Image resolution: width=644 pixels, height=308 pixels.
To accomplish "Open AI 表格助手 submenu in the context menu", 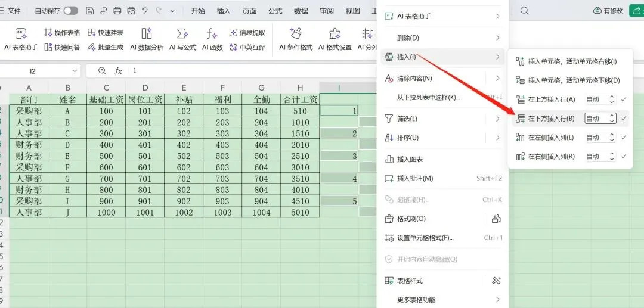I will coord(442,17).
